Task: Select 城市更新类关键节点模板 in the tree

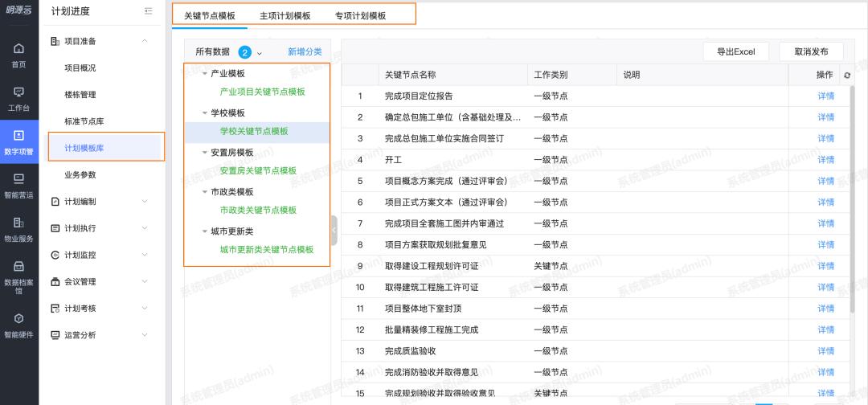Action: [266, 249]
